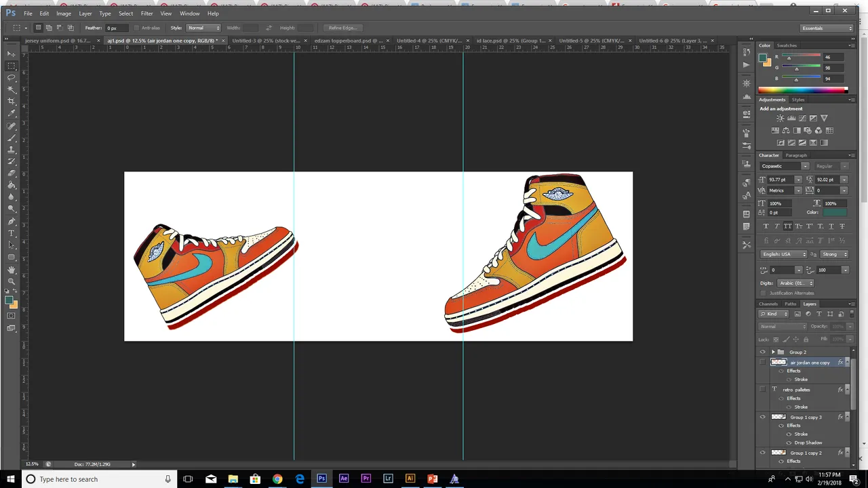Apply Faux Bold text style

click(766, 226)
